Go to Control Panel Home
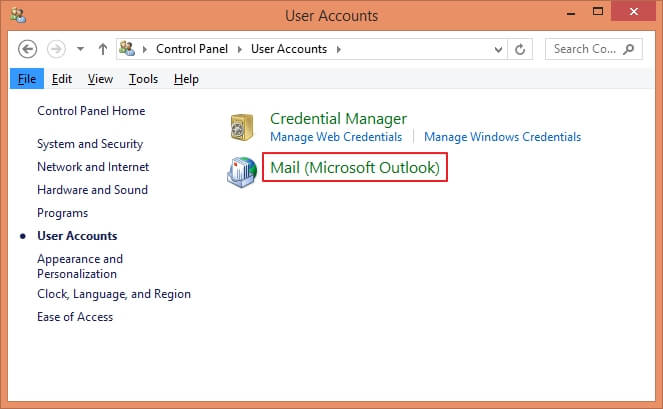 tap(91, 111)
